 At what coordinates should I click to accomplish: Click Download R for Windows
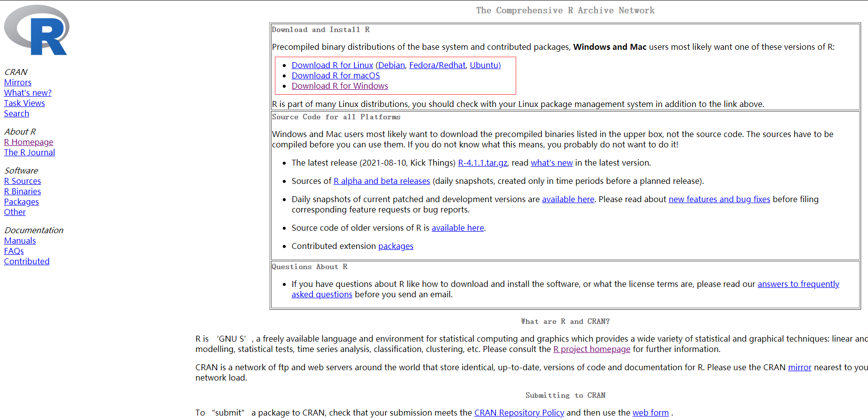[x=340, y=86]
